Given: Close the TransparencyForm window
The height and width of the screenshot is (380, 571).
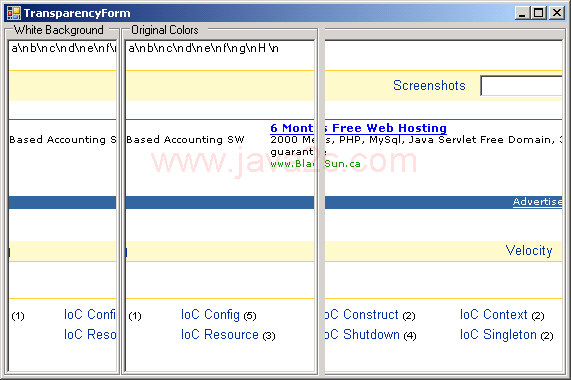Looking at the screenshot, I should [x=557, y=13].
